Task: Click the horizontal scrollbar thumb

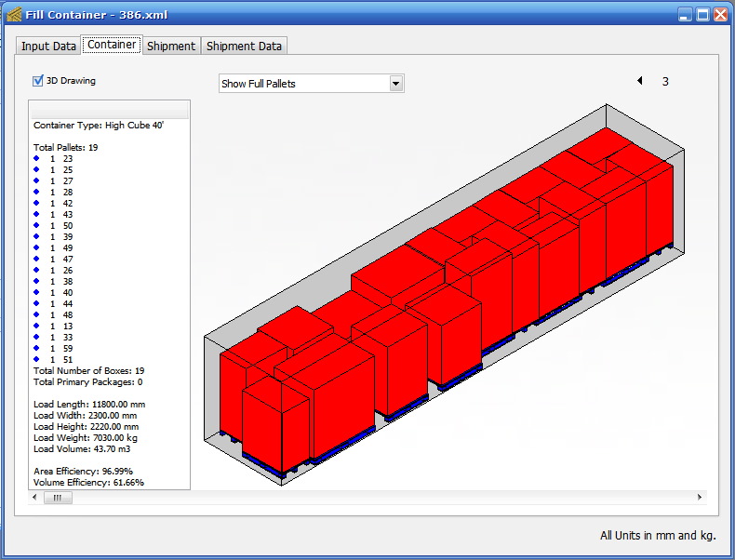Action: [58, 498]
